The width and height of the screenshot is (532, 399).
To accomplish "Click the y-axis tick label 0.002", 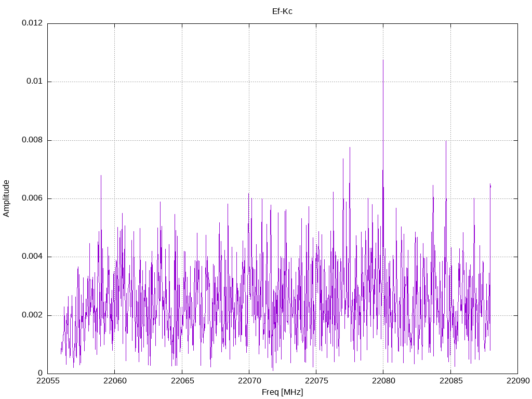I will [32, 315].
